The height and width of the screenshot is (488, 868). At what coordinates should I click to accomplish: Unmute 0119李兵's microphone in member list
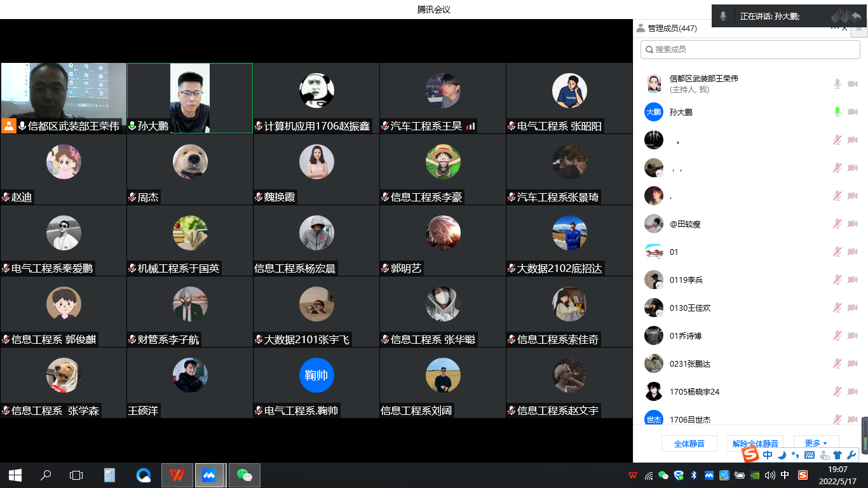click(x=837, y=280)
